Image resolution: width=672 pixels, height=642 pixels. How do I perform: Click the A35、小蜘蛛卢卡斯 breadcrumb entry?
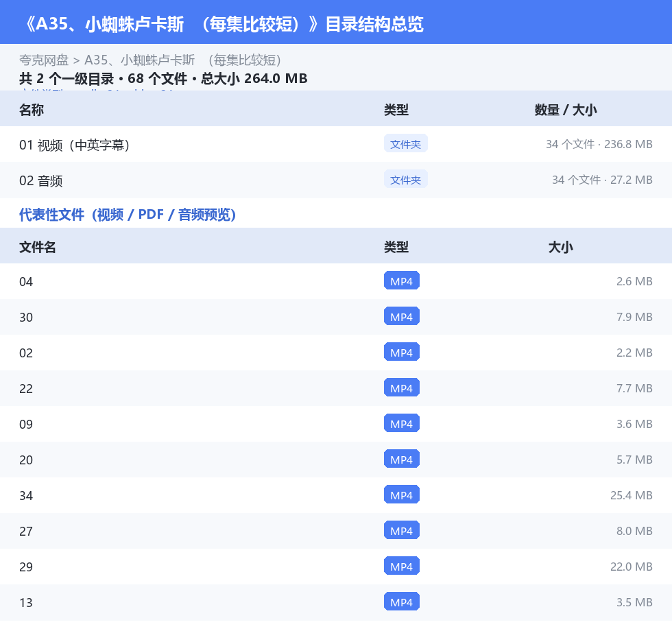pyautogui.click(x=182, y=60)
